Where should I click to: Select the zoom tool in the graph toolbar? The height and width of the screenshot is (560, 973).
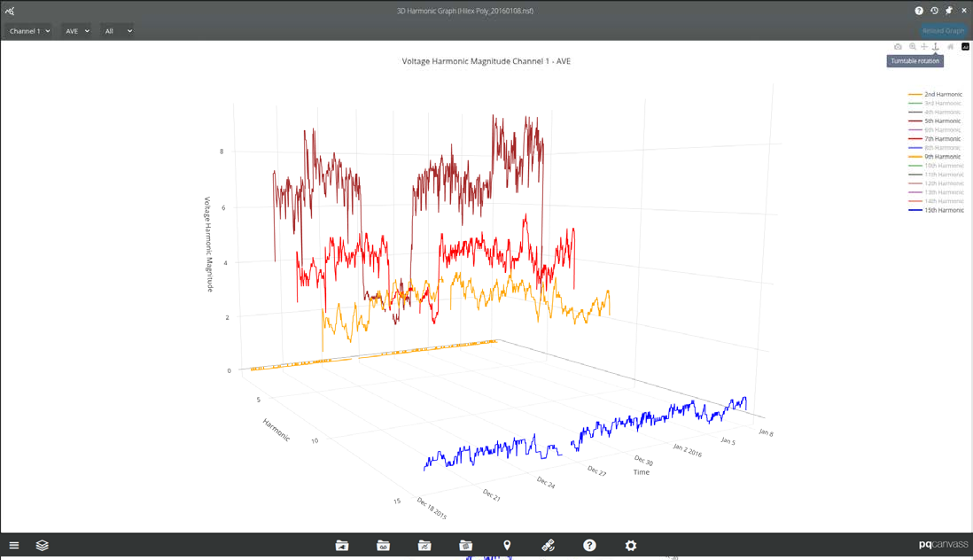coord(913,46)
